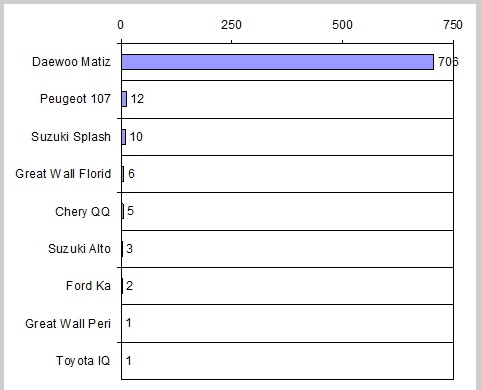This screenshot has width=481, height=390.
Task: Click the Peugeot 107 category label
Action: (75, 99)
